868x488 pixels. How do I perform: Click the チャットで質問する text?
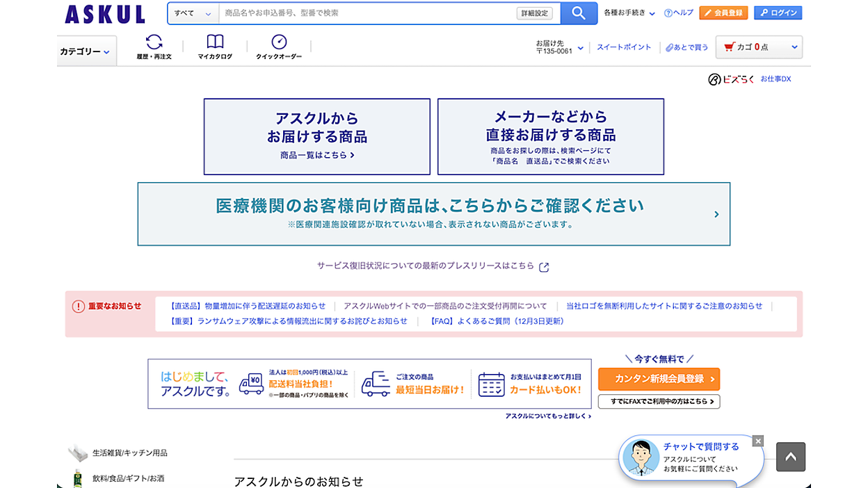click(701, 447)
